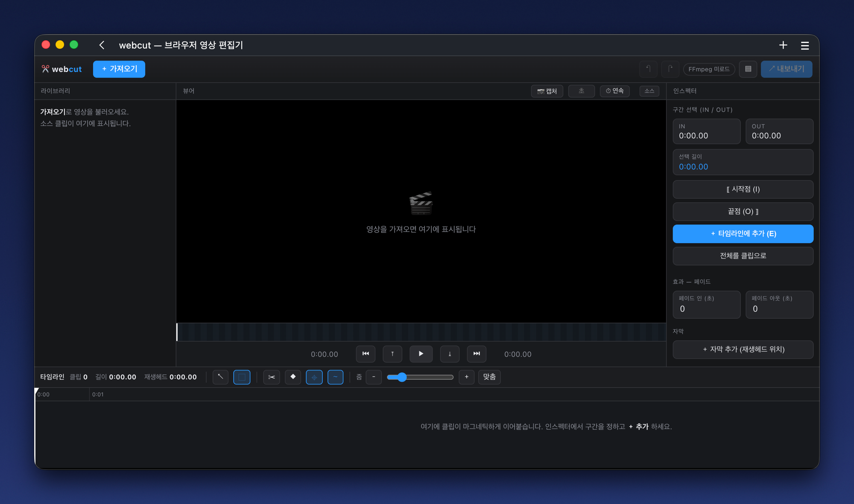Click the undo arrow icon
This screenshot has height=504, width=854.
click(x=648, y=69)
